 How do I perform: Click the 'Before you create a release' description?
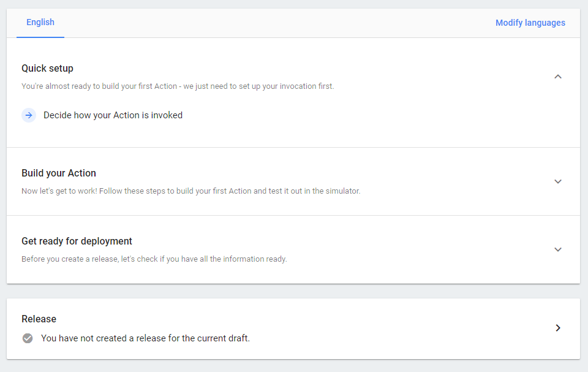[154, 259]
